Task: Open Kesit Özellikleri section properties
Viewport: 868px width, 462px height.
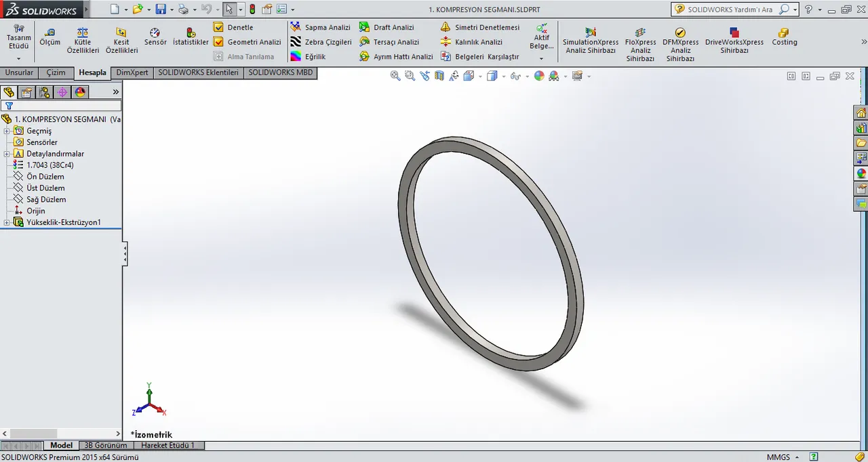Action: pyautogui.click(x=121, y=41)
